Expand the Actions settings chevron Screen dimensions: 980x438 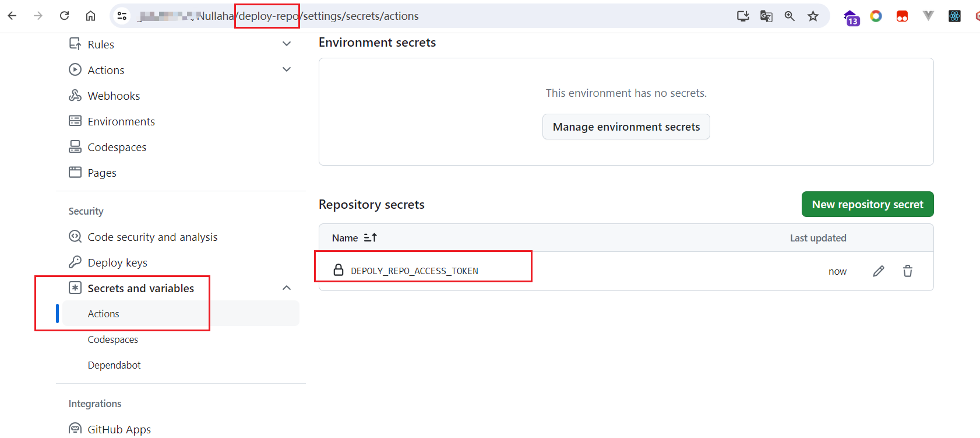(287, 69)
